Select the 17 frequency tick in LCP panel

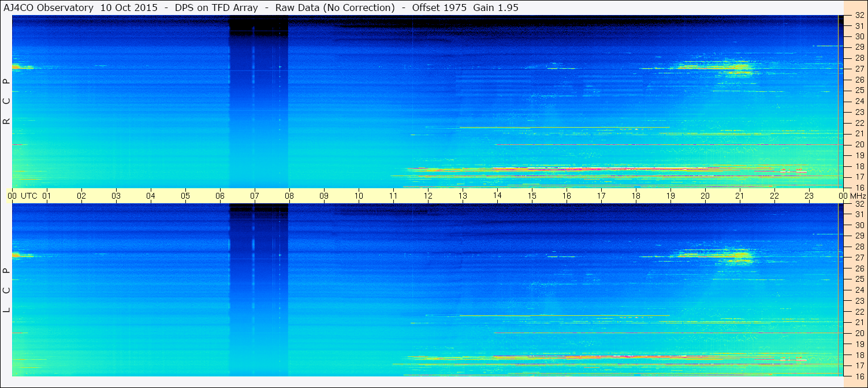click(859, 365)
